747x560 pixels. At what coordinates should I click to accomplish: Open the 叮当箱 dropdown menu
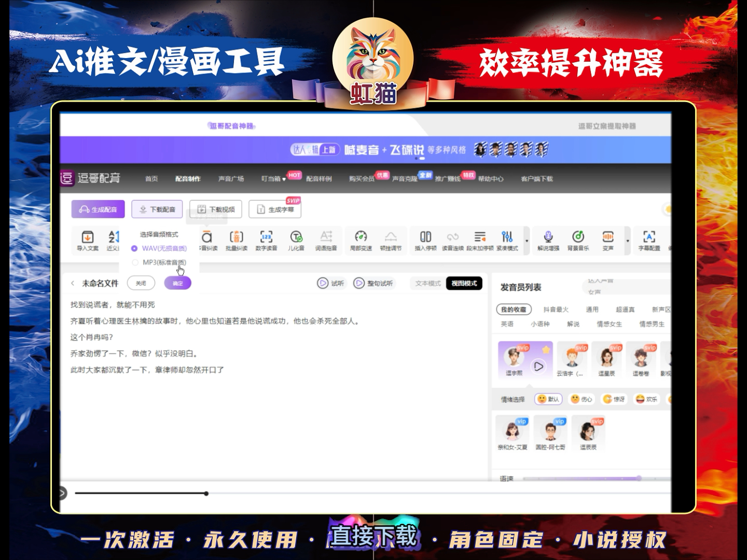click(273, 179)
